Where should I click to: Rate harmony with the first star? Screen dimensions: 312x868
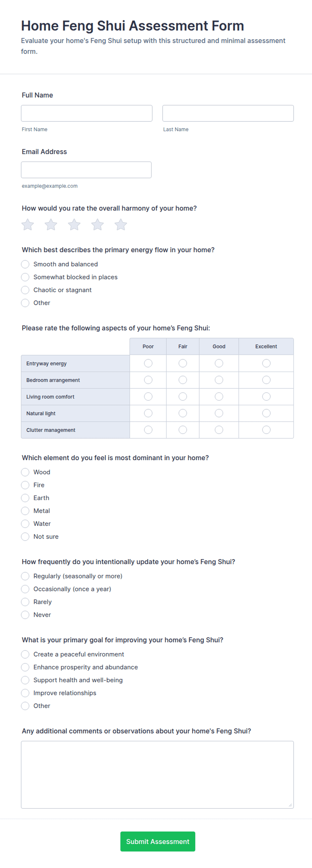28,225
